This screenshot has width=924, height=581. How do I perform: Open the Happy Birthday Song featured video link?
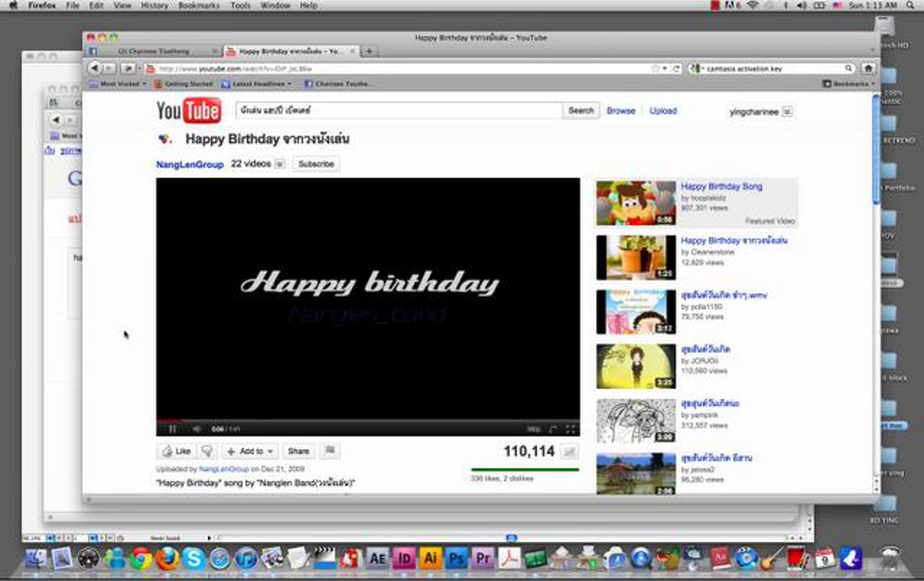pyautogui.click(x=721, y=186)
